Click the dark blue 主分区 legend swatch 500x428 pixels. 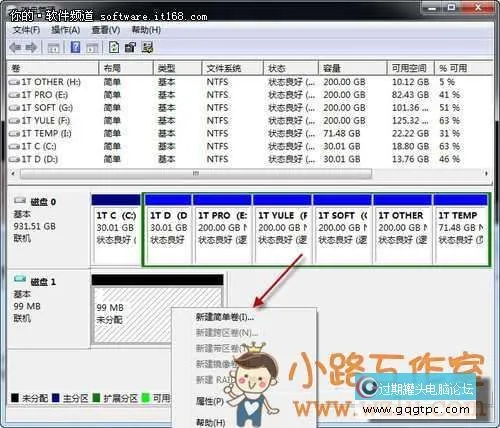56,398
